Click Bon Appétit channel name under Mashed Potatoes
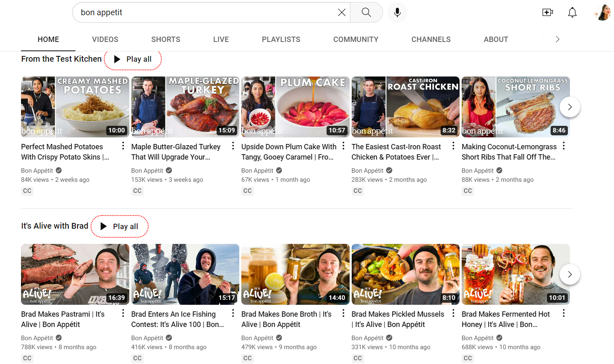 37,170
